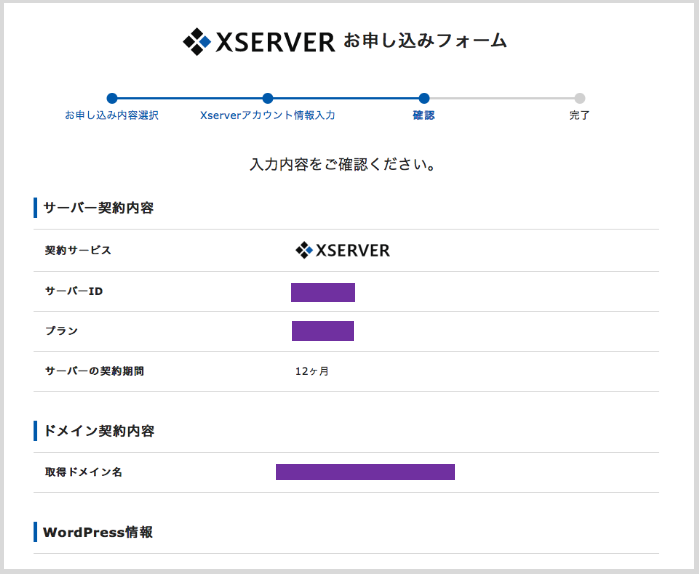The width and height of the screenshot is (699, 574).
Task: Go to the Xserverアカウント情報入力 step
Action: click(x=267, y=115)
